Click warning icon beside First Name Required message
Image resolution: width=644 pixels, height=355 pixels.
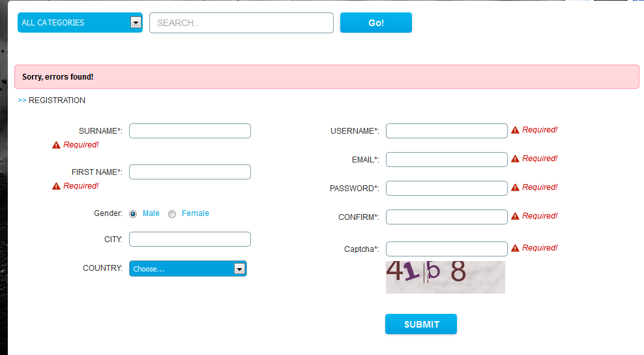tap(56, 187)
